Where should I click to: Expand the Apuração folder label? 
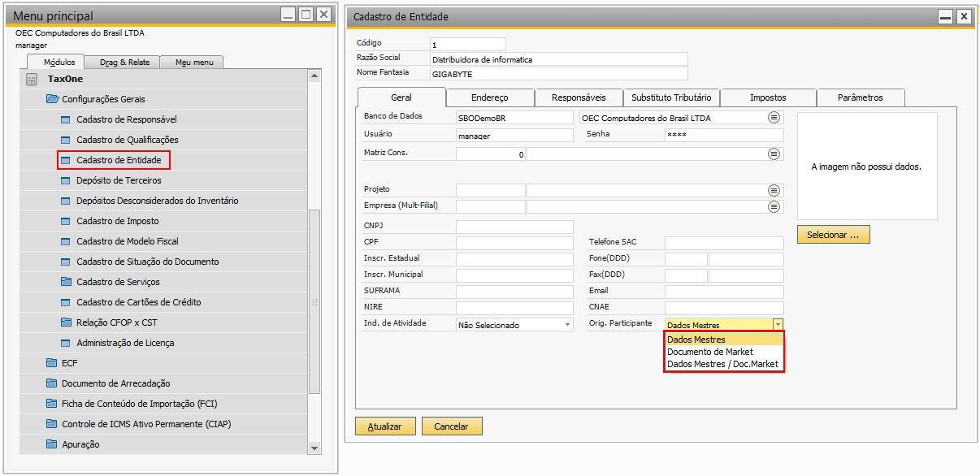click(x=80, y=444)
